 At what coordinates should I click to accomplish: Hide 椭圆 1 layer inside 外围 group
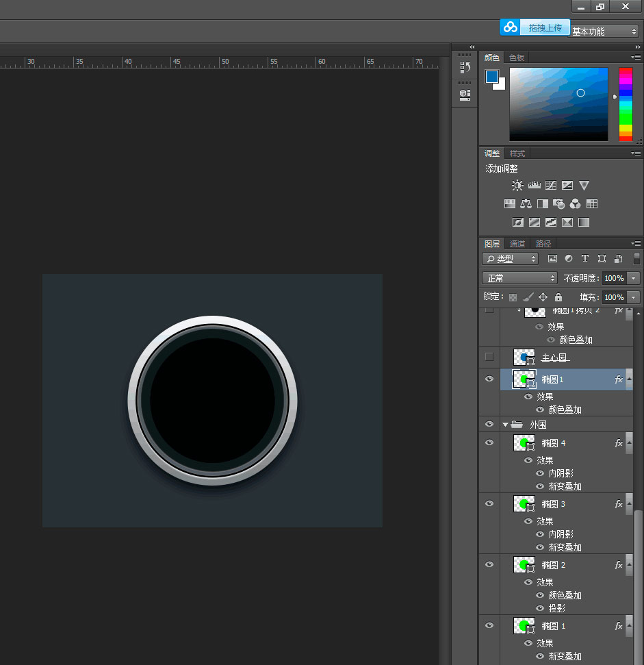click(489, 625)
